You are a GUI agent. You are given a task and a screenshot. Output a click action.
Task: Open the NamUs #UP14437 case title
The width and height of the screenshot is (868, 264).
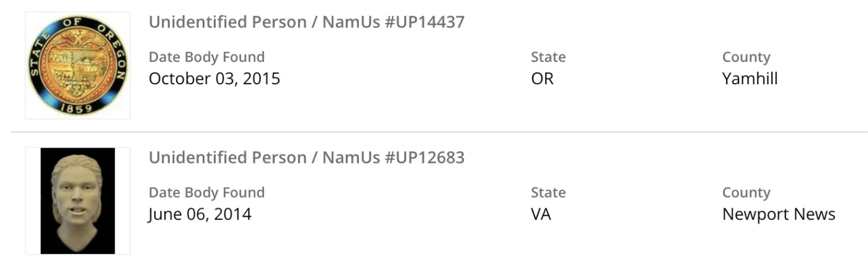306,22
